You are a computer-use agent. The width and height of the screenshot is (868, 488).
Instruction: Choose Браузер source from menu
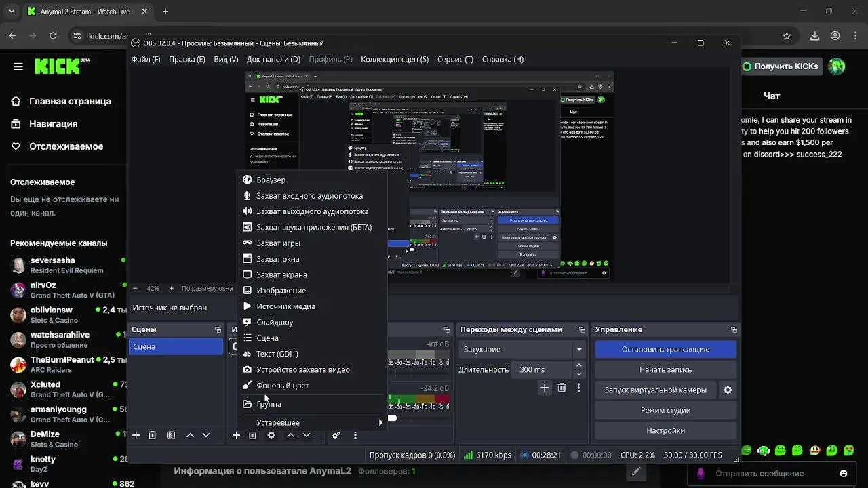(313, 180)
